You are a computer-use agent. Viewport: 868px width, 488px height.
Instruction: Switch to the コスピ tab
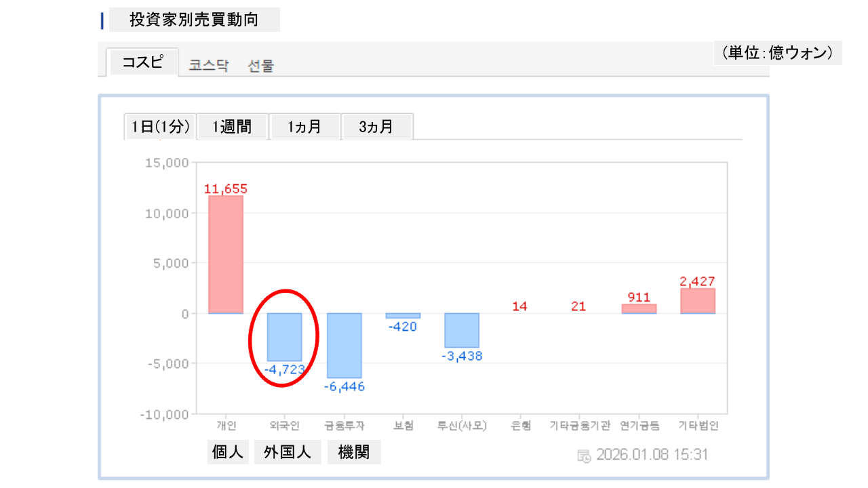click(142, 62)
